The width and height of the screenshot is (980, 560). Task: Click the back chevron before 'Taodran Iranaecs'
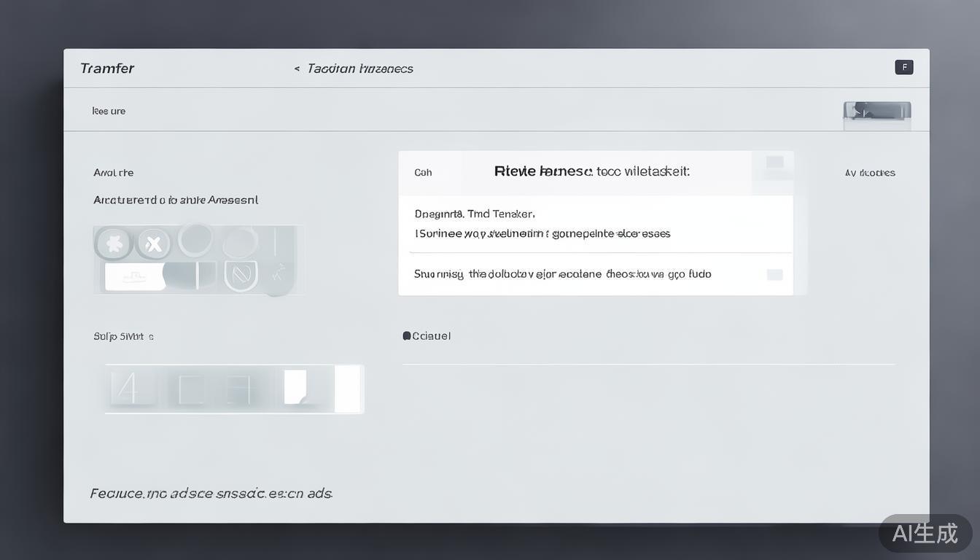pyautogui.click(x=297, y=69)
